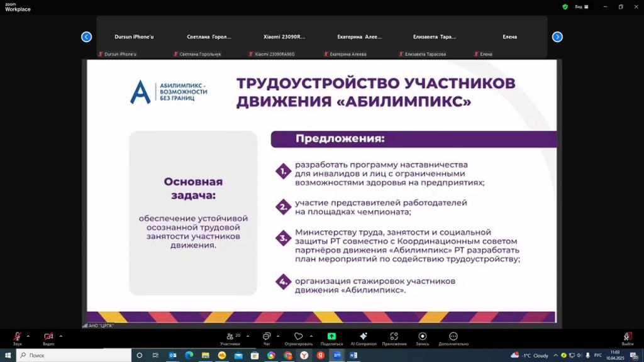Viewport: 644px width, 362px height.
Task: Open the Windows Start menu
Action: click(x=8, y=356)
